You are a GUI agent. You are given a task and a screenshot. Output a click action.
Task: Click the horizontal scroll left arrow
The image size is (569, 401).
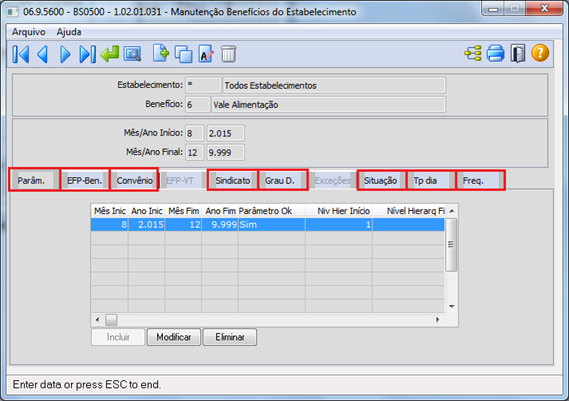pos(97,320)
